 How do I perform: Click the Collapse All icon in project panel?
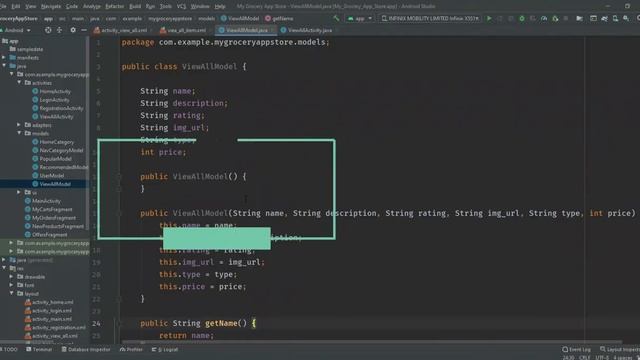click(x=60, y=30)
